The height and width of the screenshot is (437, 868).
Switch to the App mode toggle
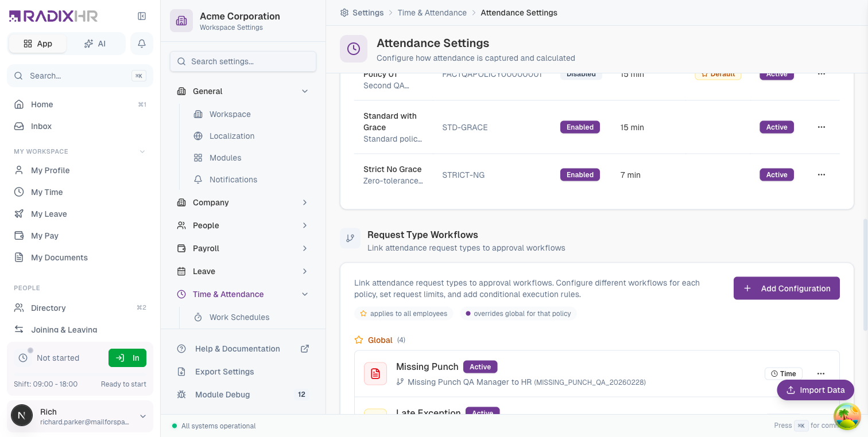(38, 44)
